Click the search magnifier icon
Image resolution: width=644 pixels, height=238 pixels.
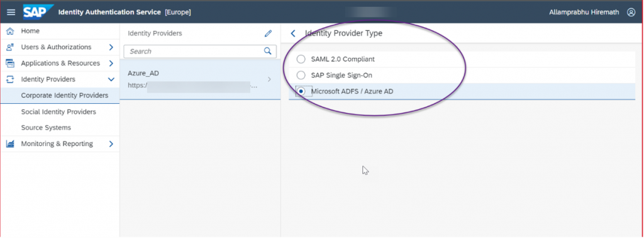pos(268,51)
